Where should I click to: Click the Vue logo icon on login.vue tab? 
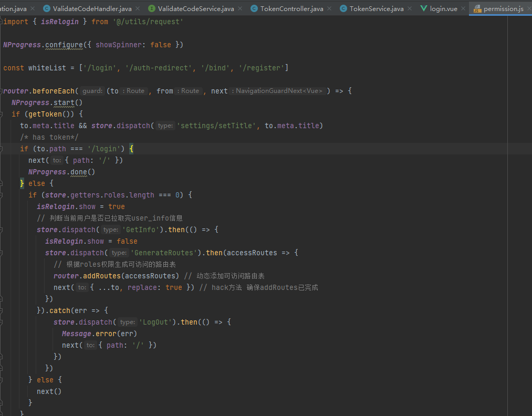(x=424, y=8)
